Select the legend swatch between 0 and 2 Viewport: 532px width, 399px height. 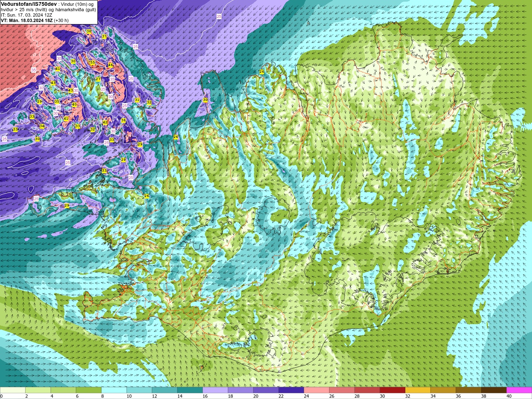pos(12,390)
